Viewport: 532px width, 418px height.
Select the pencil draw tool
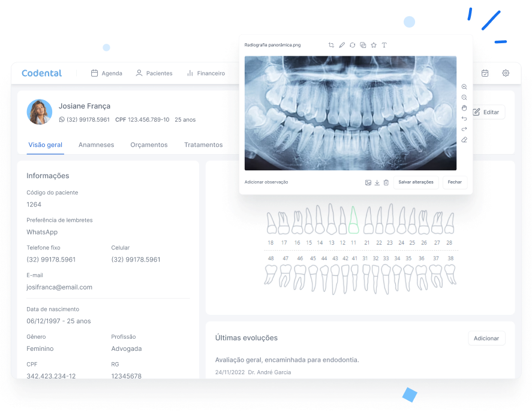(x=342, y=45)
